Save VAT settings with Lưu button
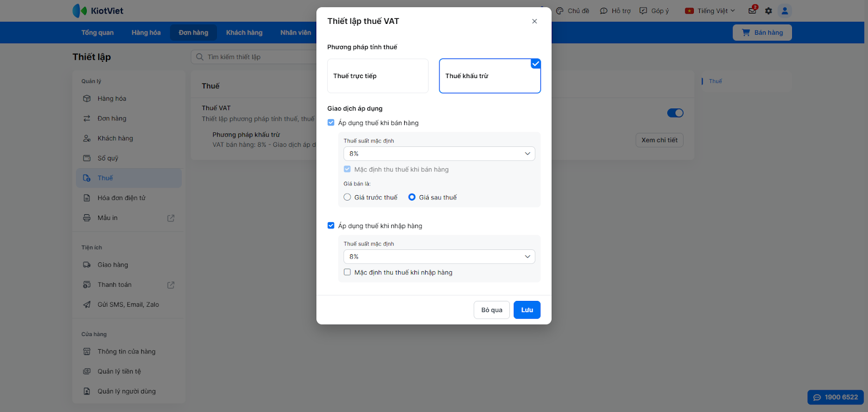The height and width of the screenshot is (412, 868). 527,310
